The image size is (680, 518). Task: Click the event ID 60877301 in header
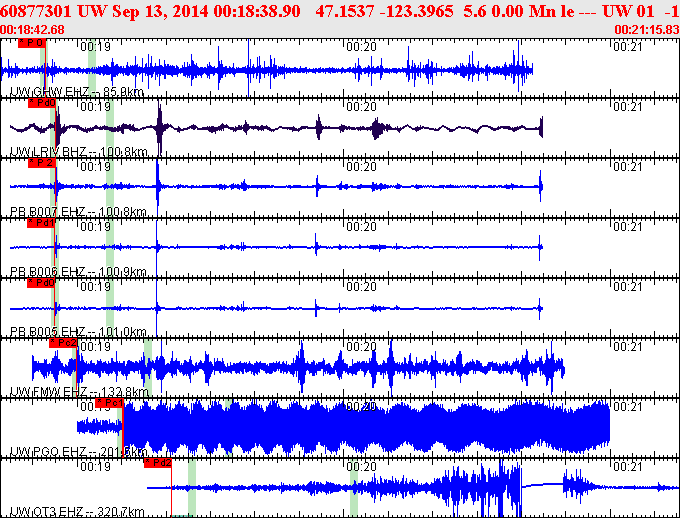pos(36,11)
